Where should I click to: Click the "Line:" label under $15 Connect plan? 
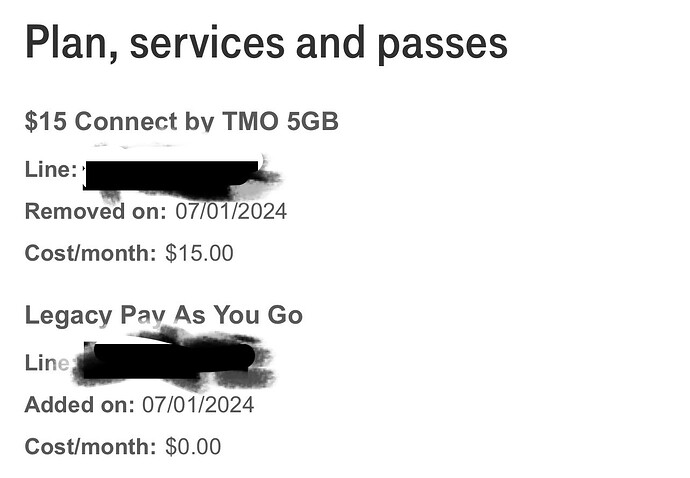click(x=51, y=169)
